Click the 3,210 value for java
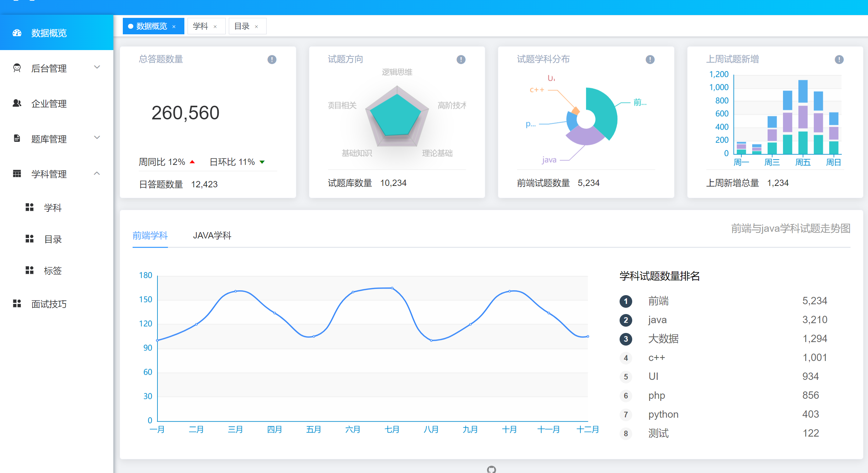The width and height of the screenshot is (868, 473). click(x=814, y=320)
